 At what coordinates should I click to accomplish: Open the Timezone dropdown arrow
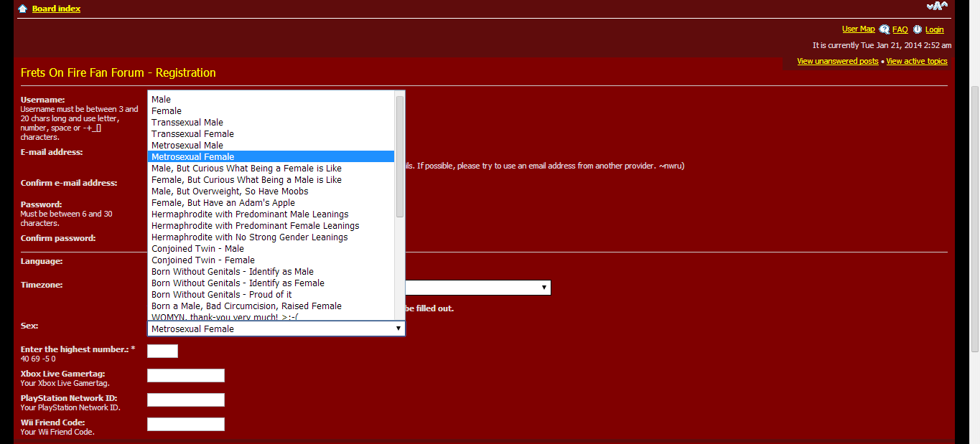[x=543, y=288]
